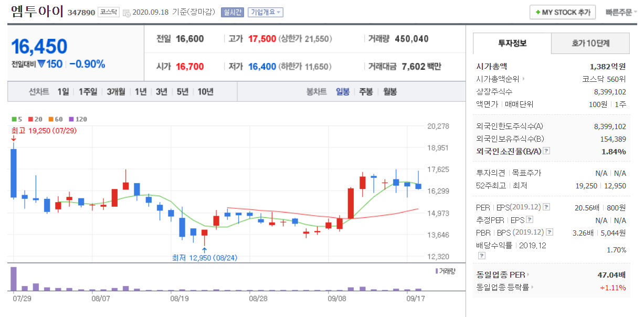Click the MY STOCK 추가 button
644x317 pixels.
[x=563, y=12]
